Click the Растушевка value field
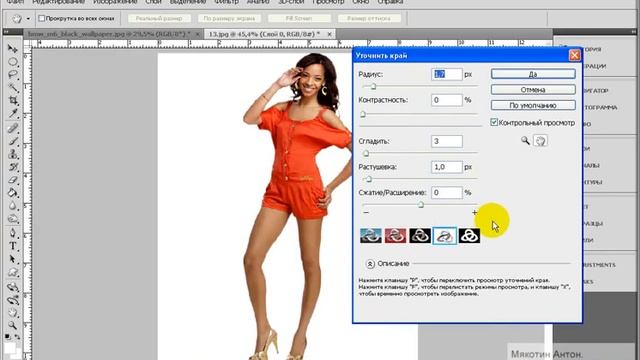640x360 pixels. click(x=447, y=167)
